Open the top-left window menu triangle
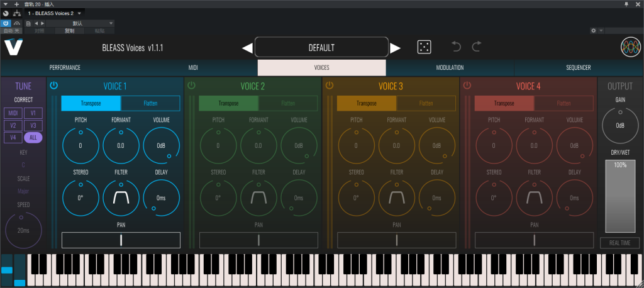644x288 pixels. pyautogui.click(x=5, y=4)
